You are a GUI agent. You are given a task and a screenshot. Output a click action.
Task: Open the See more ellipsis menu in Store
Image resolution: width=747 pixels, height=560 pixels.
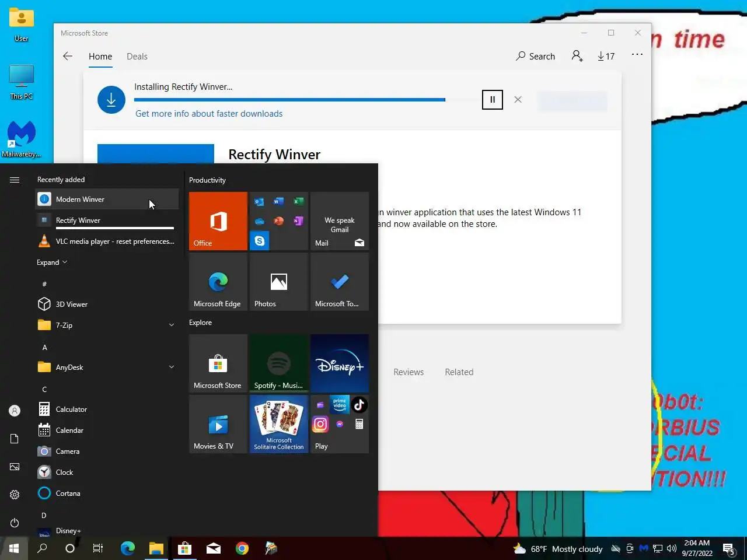[637, 55]
